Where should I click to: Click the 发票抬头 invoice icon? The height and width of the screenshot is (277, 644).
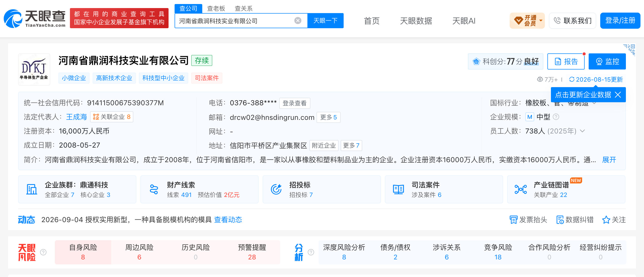tap(513, 220)
